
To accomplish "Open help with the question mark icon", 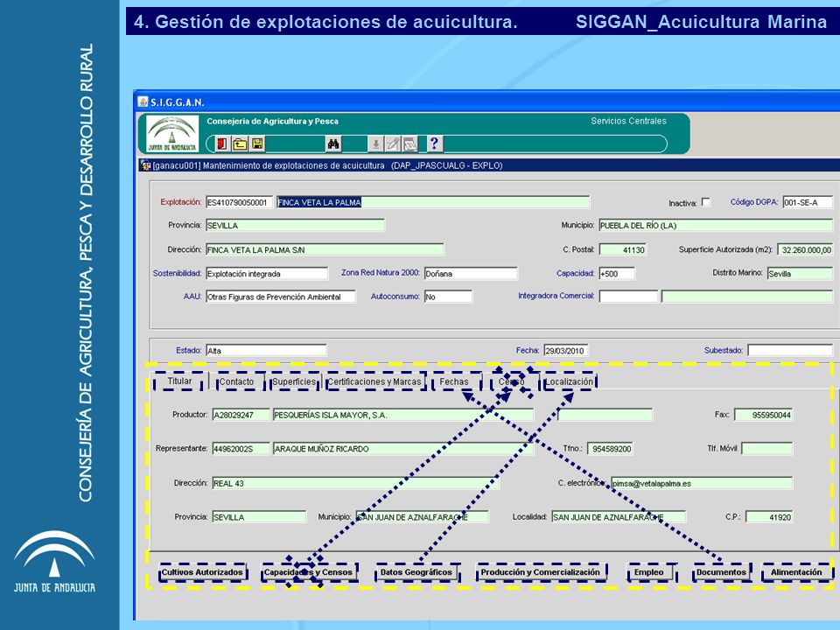I will tap(435, 143).
